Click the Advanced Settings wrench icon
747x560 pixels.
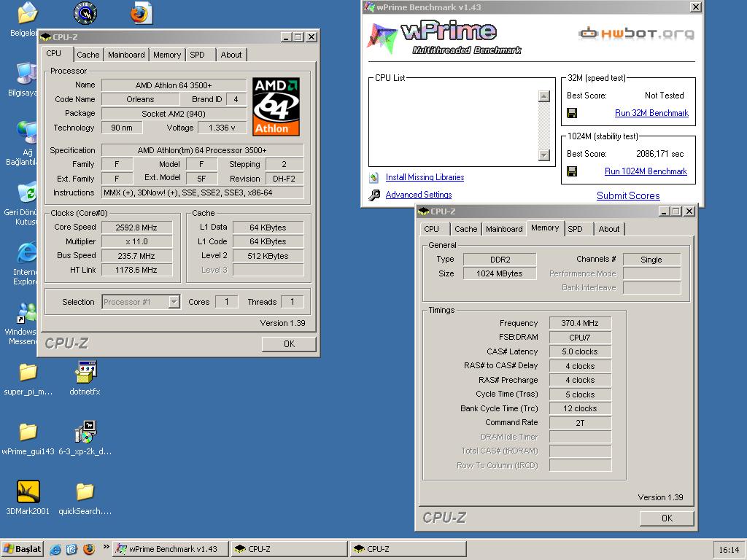coord(374,195)
